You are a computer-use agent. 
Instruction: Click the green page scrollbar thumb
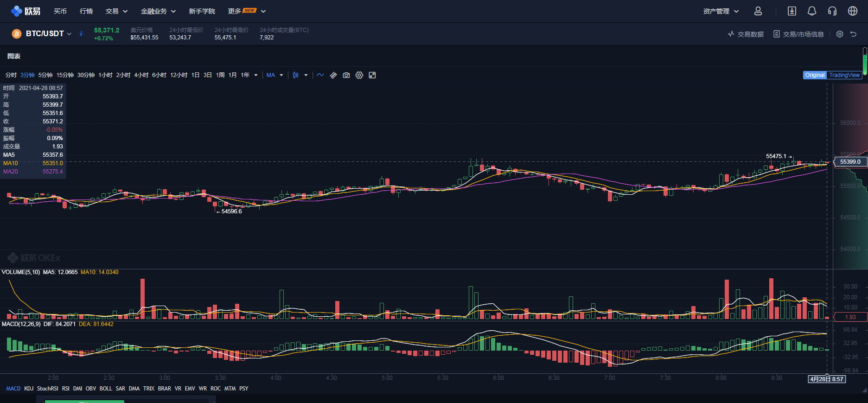pyautogui.click(x=865, y=61)
